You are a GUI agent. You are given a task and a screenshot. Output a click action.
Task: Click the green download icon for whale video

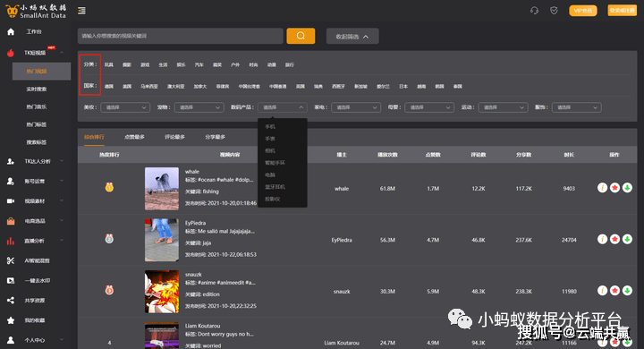click(x=627, y=188)
